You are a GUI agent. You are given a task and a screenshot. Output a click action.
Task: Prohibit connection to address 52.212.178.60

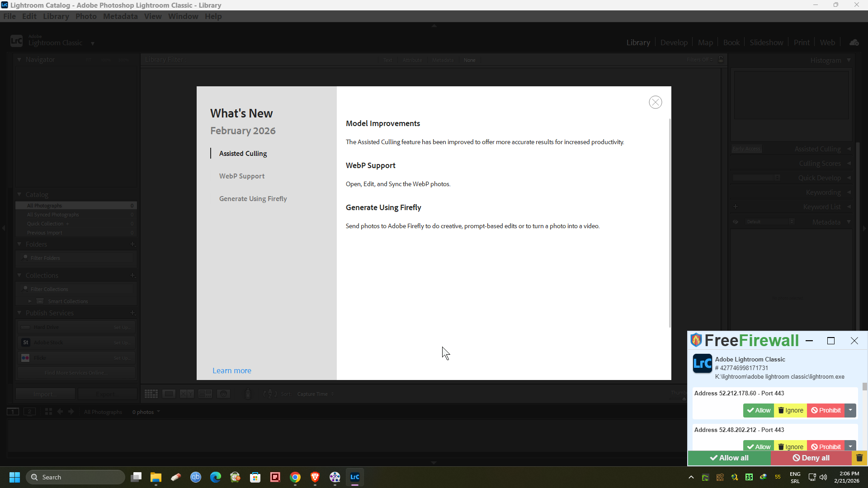[x=826, y=410]
